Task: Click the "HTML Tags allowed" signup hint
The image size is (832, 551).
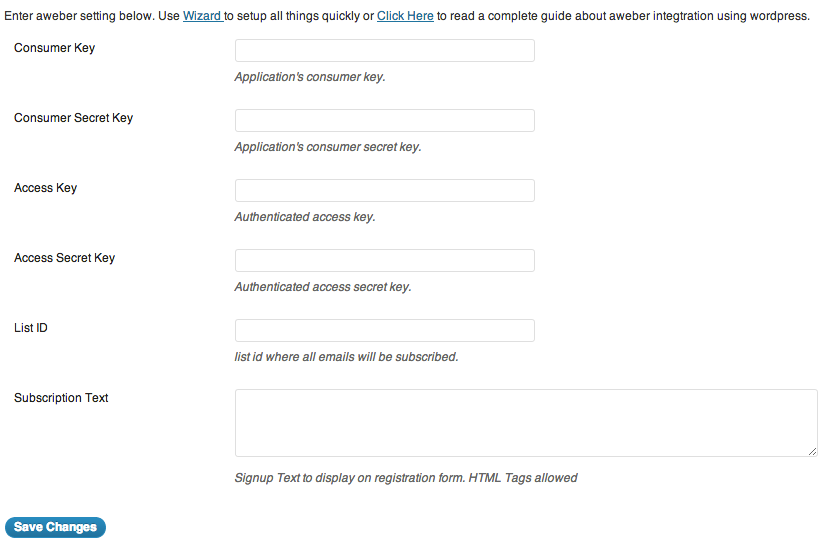Action: point(523,478)
